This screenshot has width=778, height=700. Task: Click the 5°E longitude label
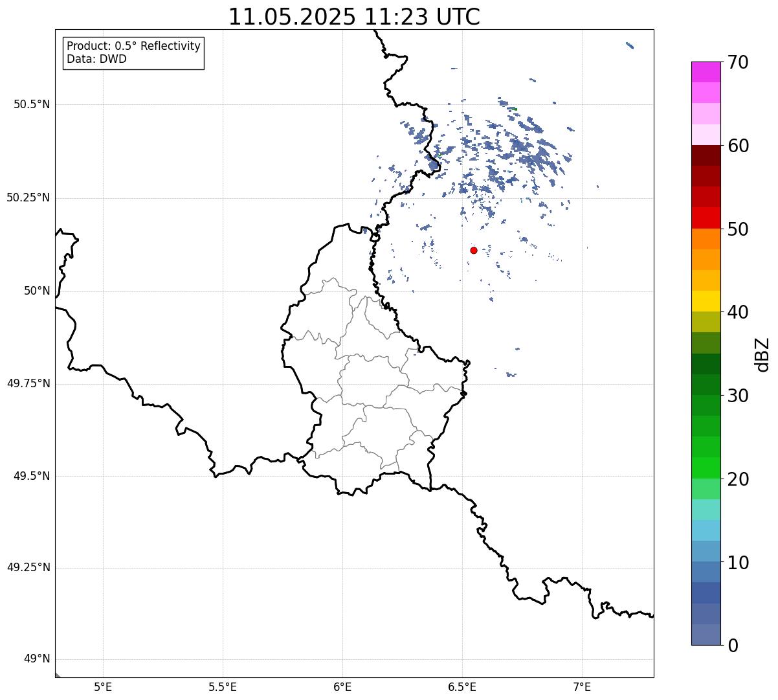pos(103,687)
